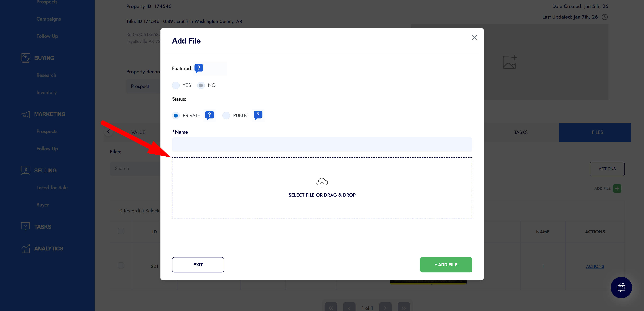Open the chatbot assistant icon

(621, 287)
